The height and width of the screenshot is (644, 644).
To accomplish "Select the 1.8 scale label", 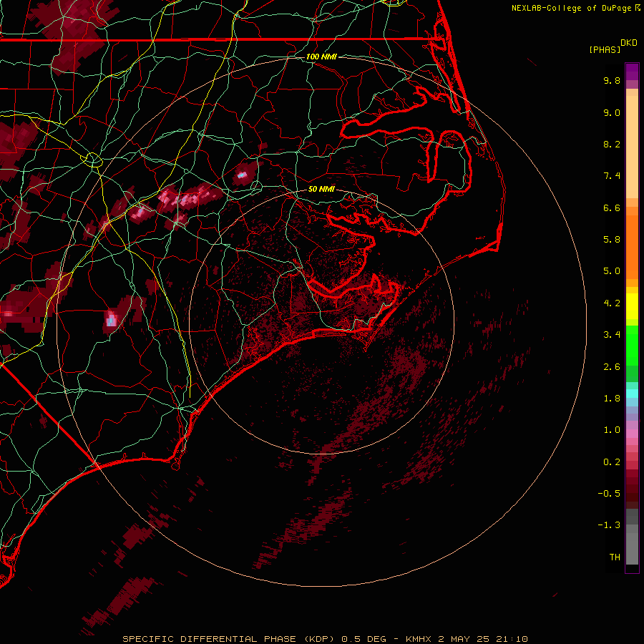I will click(612, 399).
